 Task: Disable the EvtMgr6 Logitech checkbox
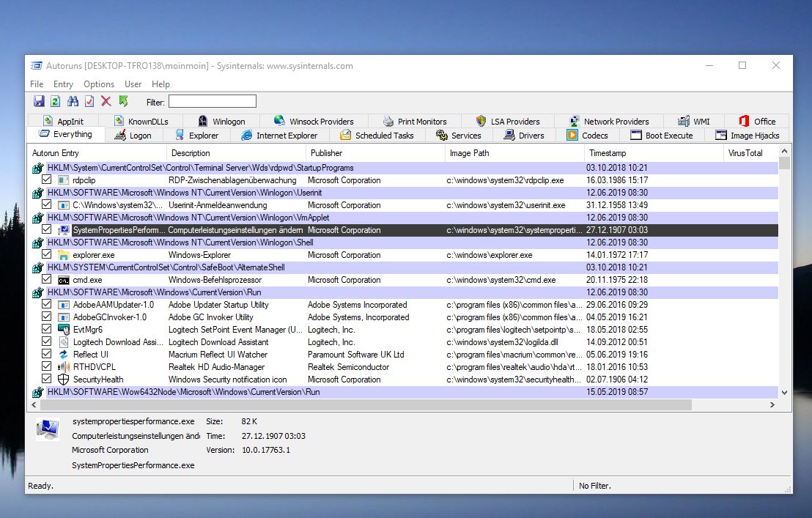pos(47,328)
